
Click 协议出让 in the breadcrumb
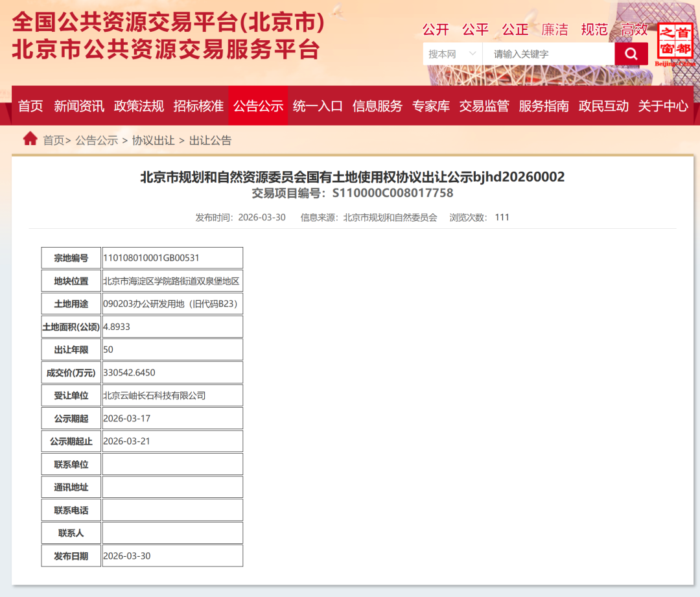pos(153,141)
